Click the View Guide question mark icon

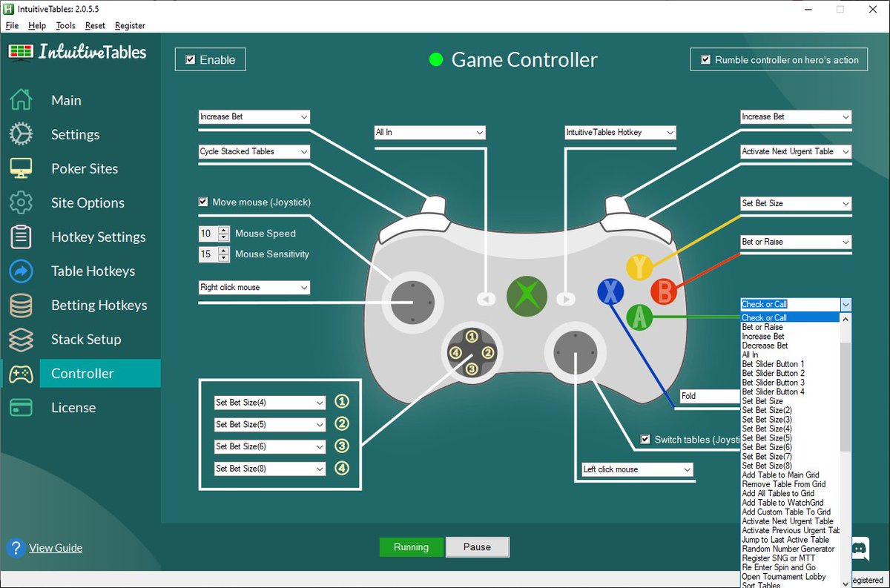pos(16,548)
